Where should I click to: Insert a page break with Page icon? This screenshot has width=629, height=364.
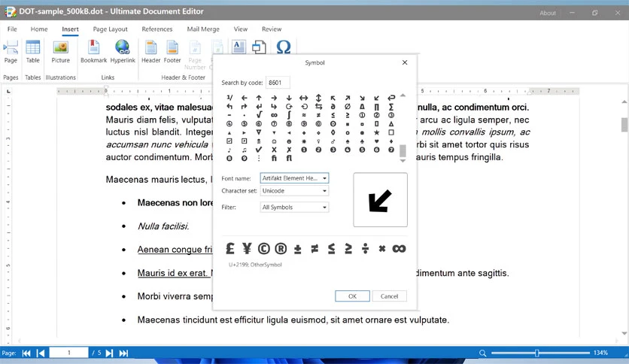coord(11,51)
